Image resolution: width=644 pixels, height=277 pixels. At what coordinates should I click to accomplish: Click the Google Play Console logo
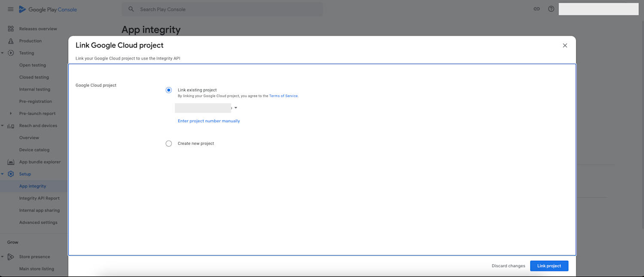48,9
